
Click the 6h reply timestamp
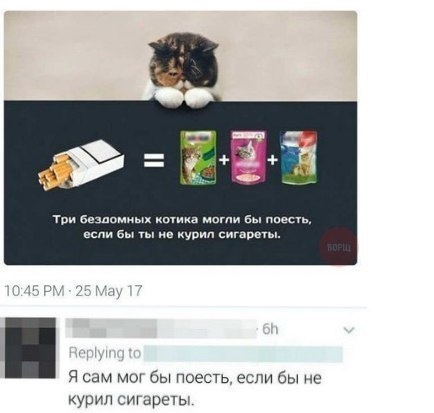click(270, 329)
